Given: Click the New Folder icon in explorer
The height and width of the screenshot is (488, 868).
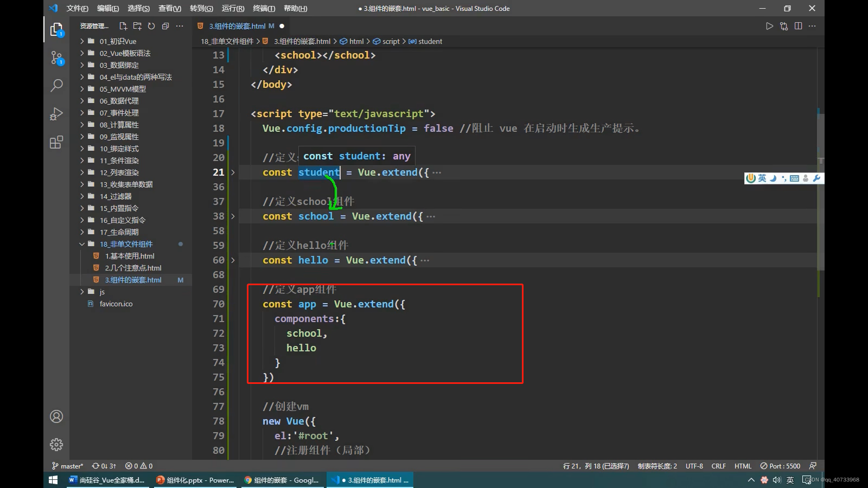Looking at the screenshot, I should click(137, 26).
